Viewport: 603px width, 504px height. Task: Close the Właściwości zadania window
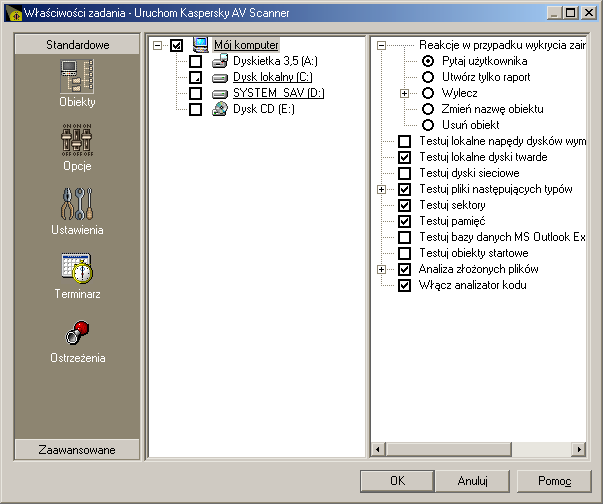click(589, 13)
